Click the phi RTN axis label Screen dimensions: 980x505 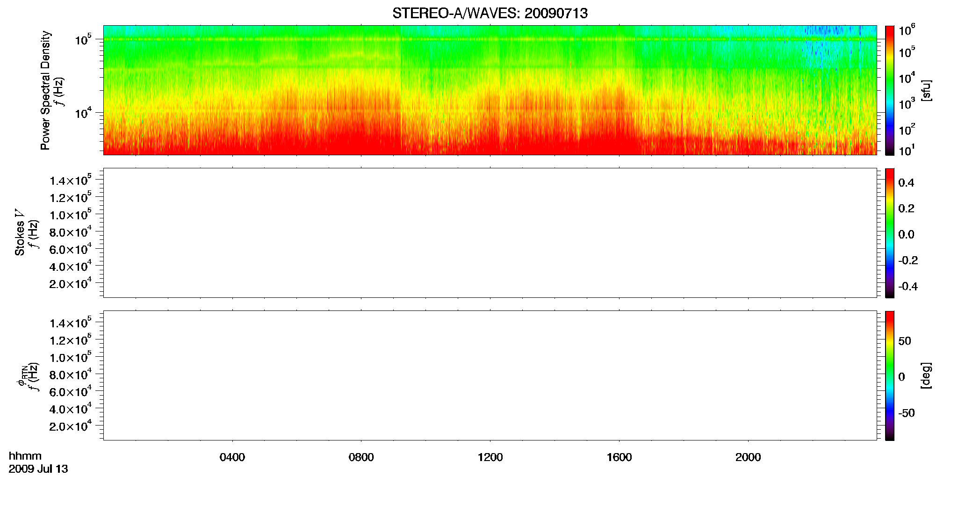point(22,375)
